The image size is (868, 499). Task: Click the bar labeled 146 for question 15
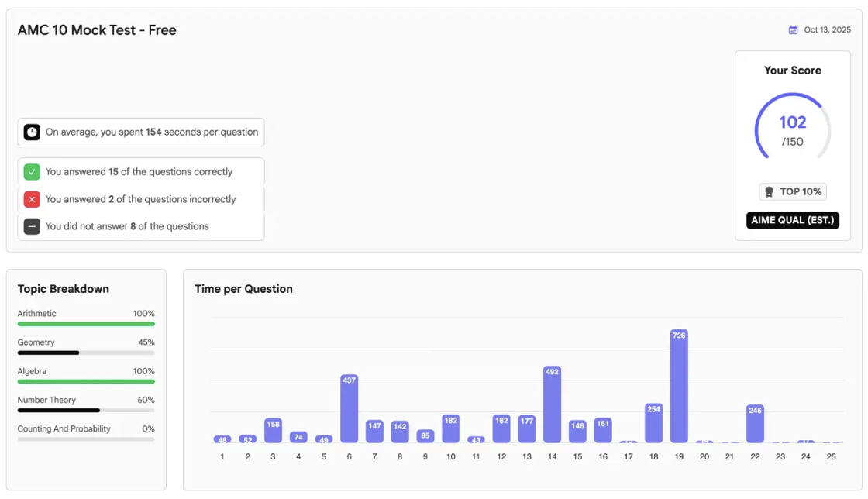pyautogui.click(x=577, y=432)
